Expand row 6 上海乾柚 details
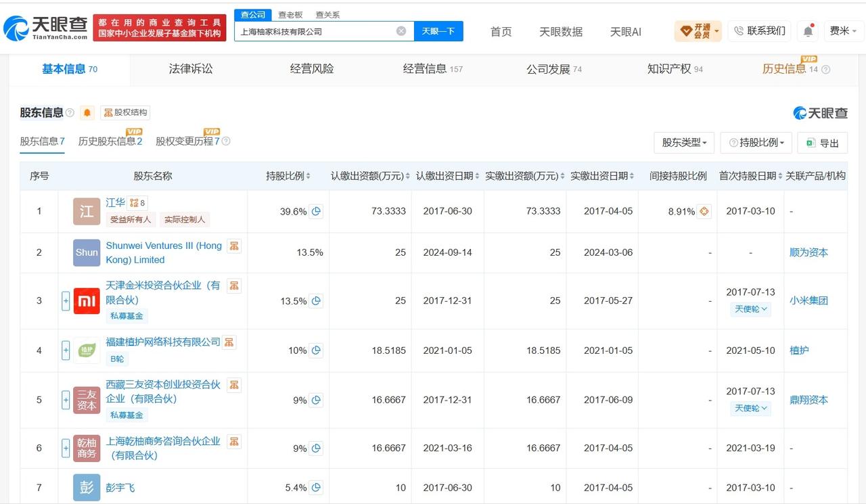The width and height of the screenshot is (866, 504). pyautogui.click(x=66, y=448)
